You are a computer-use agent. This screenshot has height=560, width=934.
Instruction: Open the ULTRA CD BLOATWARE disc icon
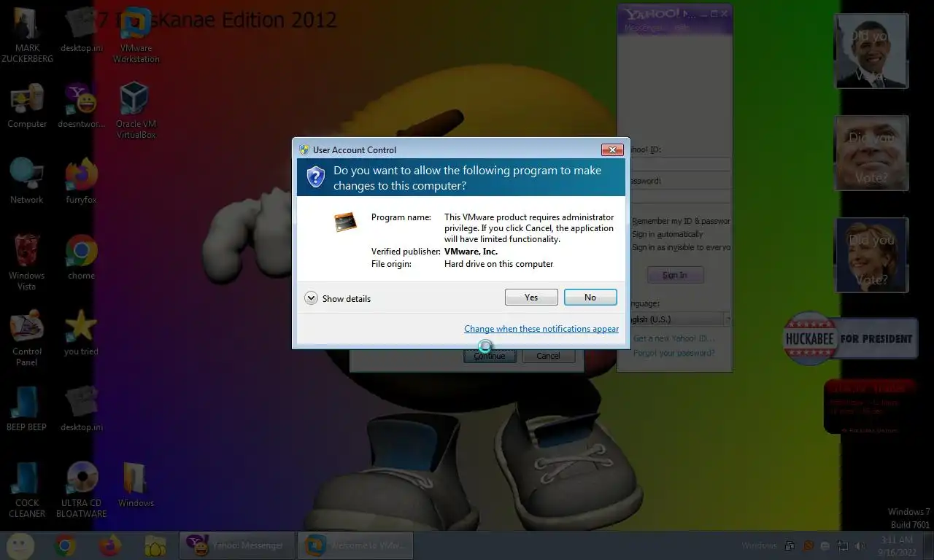tap(81, 489)
